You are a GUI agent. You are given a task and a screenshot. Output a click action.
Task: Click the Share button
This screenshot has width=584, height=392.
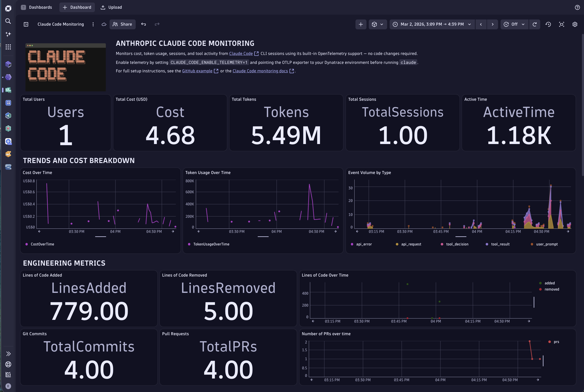[x=122, y=24]
